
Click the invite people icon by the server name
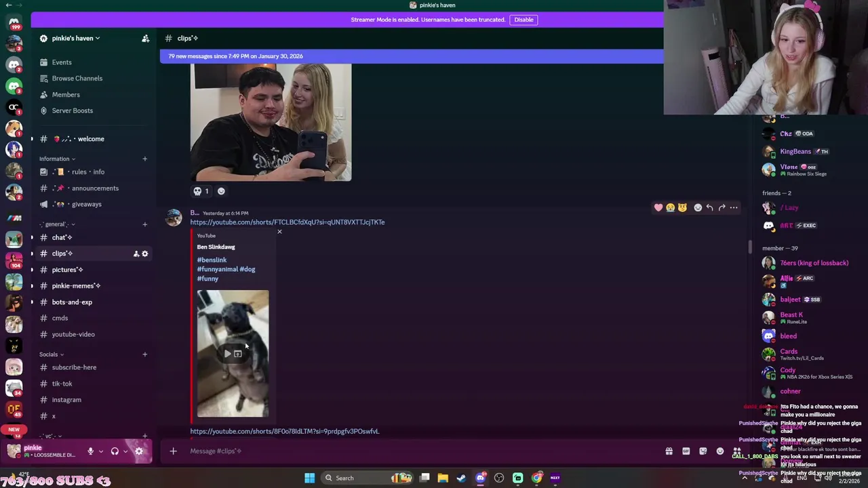coord(145,39)
